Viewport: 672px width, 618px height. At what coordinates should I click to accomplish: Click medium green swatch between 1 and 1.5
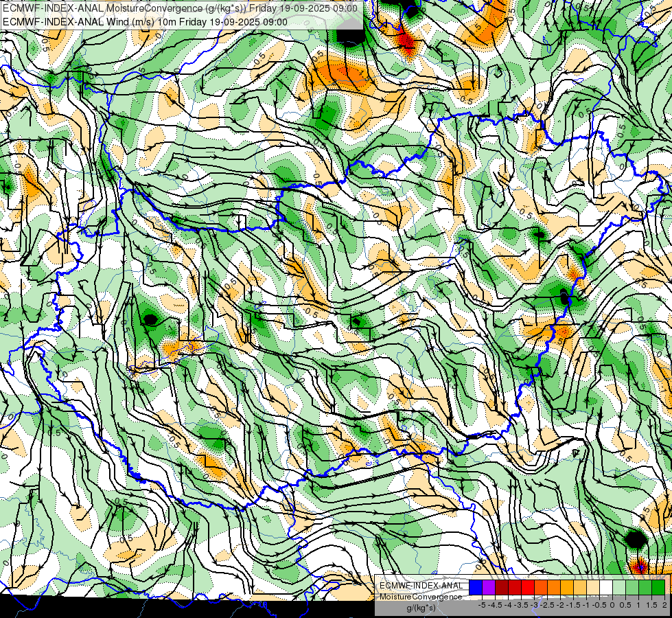point(645,587)
